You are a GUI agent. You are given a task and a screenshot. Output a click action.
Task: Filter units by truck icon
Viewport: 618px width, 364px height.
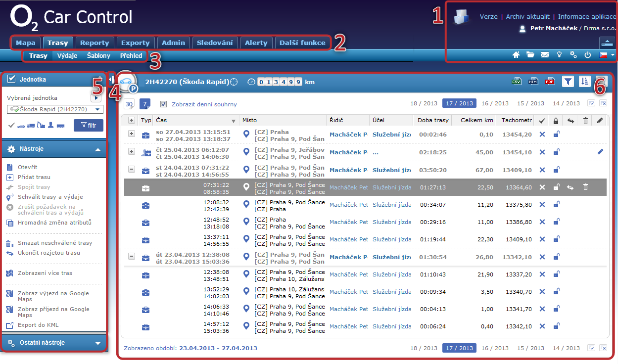click(31, 126)
